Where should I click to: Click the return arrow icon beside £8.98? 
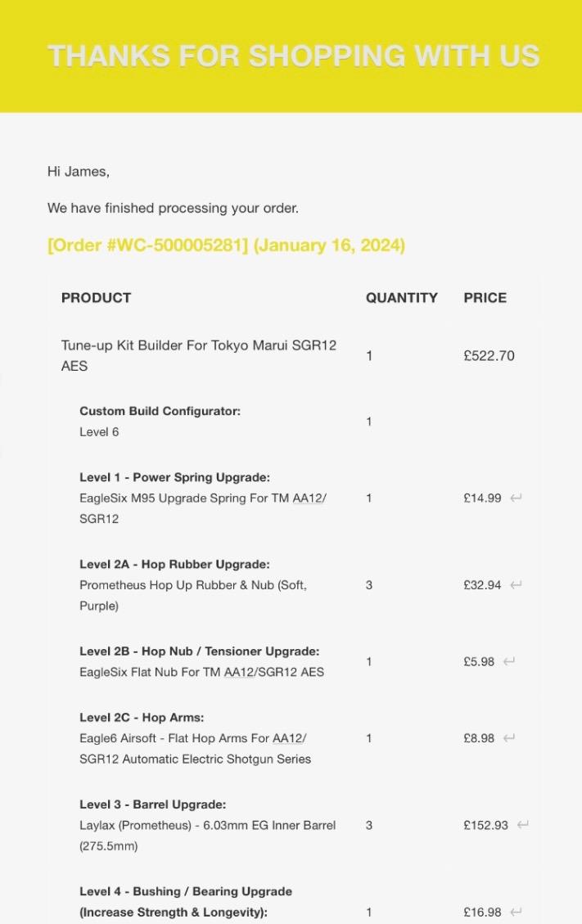(x=509, y=737)
